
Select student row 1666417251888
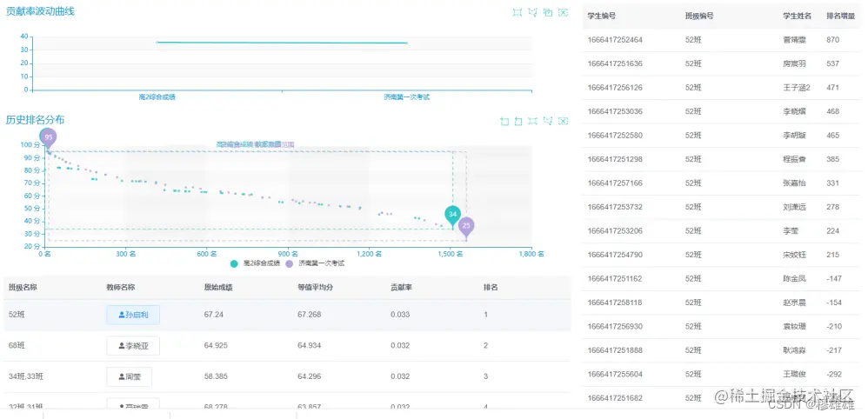(722, 350)
